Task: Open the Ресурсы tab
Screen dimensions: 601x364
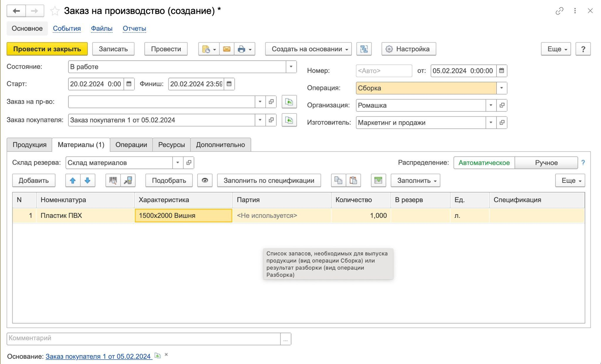Action: click(171, 145)
